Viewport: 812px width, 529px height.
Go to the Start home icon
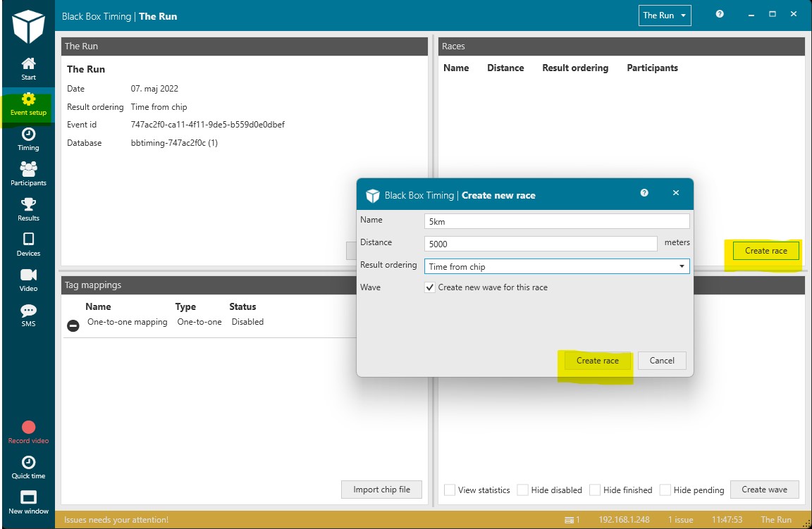tap(28, 69)
